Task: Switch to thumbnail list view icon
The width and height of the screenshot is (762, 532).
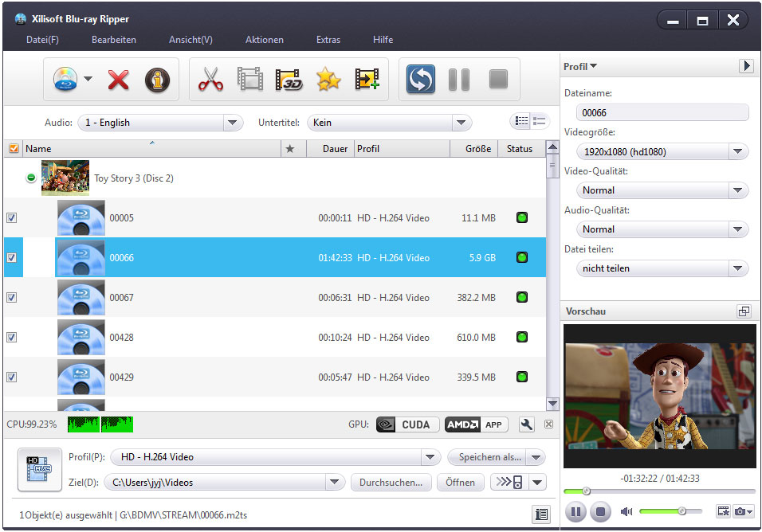Action: pos(539,121)
